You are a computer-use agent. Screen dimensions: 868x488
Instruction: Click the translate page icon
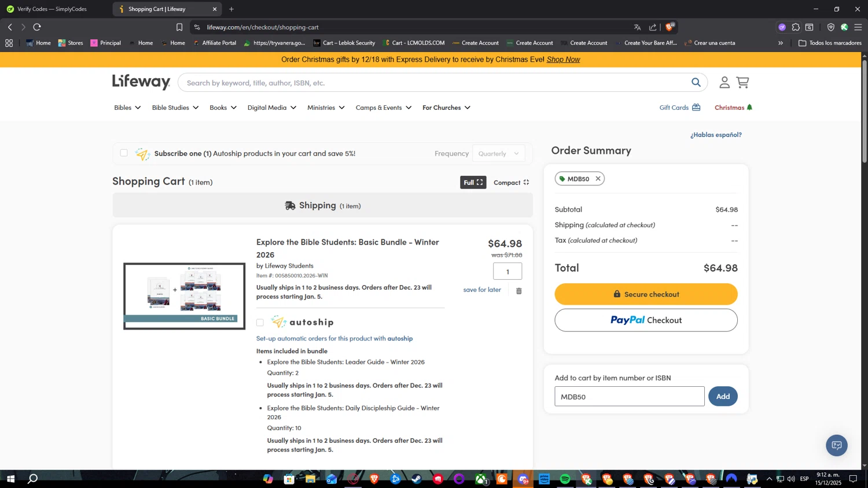[637, 27]
